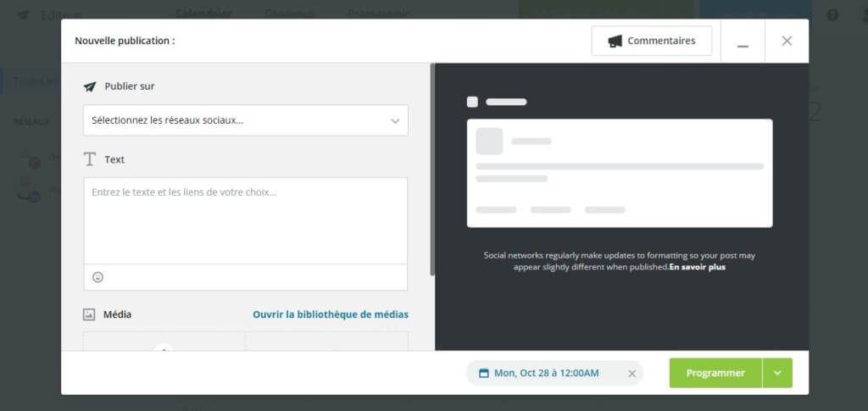This screenshot has height=411, width=868.
Task: Click the paper plane icon beside Publier sur
Action: [90, 86]
